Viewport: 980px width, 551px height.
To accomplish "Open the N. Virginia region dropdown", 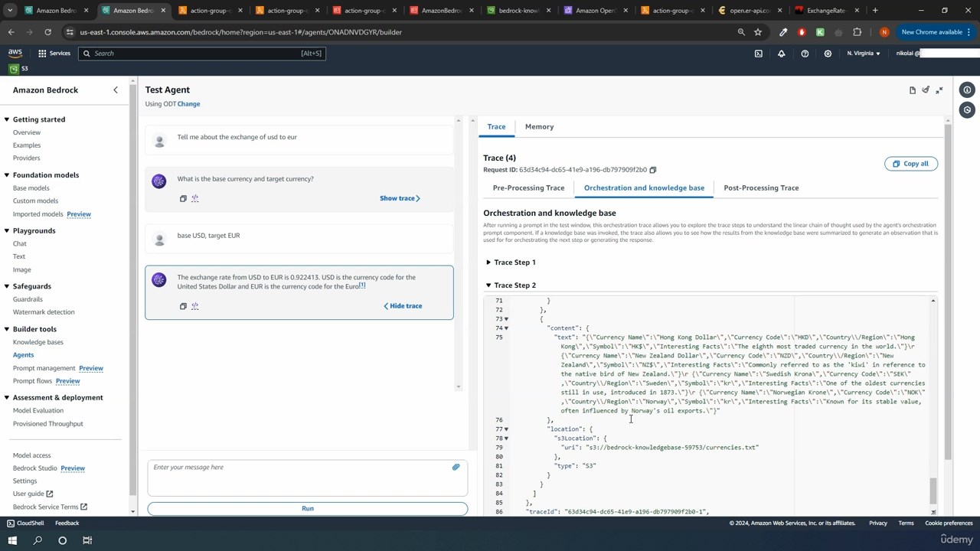I will pyautogui.click(x=864, y=54).
